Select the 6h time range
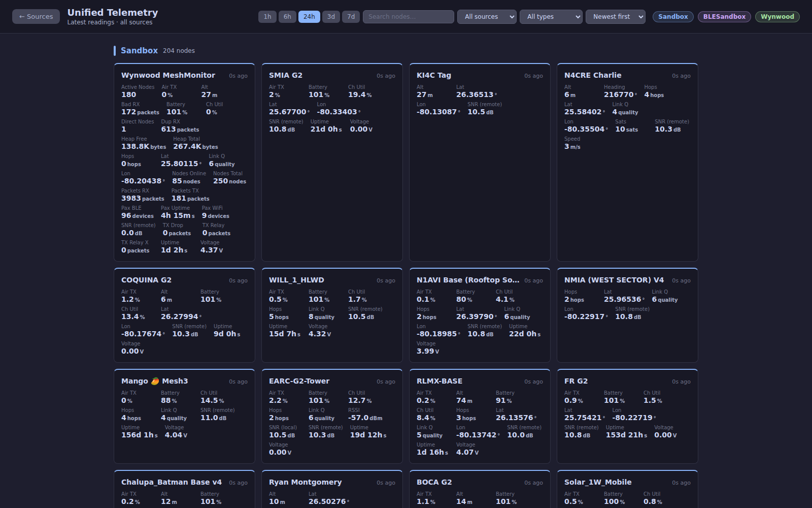The height and width of the screenshot is (508, 812). coord(287,16)
